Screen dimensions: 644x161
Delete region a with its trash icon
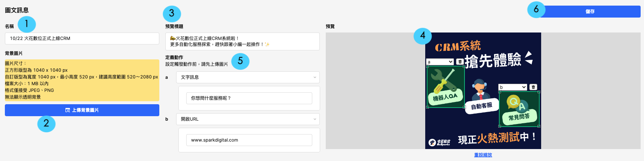pyautogui.click(x=460, y=62)
